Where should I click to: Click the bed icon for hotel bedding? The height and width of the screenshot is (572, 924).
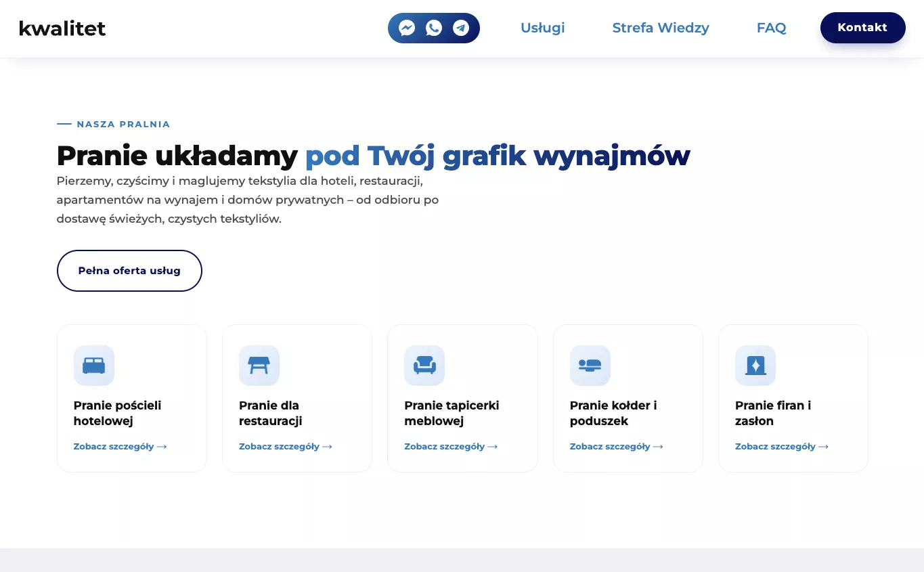[94, 366]
